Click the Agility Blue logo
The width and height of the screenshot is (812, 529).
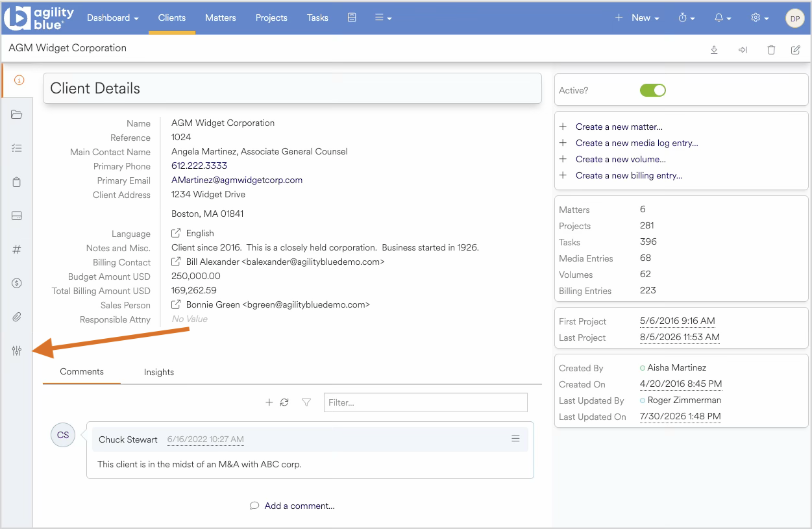tap(40, 18)
